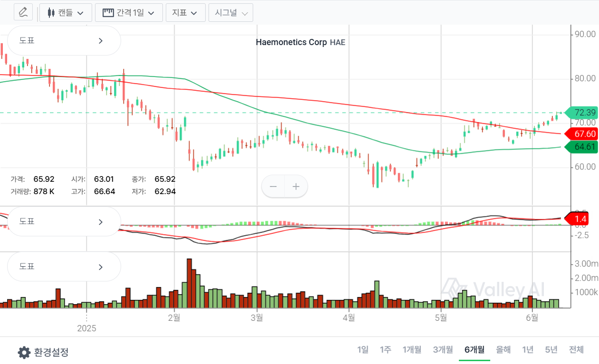Screen dimensions: 599x364
Task: Expand the 도표 panel on volume chart
Action: pos(64,267)
